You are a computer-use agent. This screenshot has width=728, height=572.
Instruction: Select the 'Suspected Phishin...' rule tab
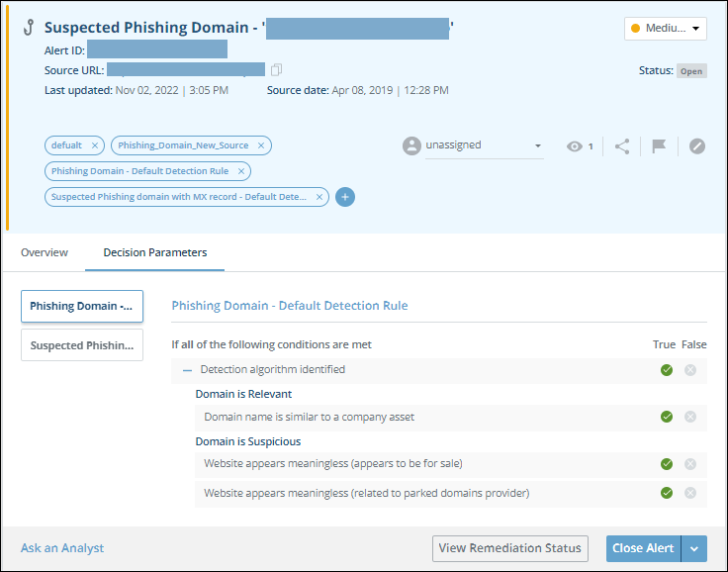point(81,345)
